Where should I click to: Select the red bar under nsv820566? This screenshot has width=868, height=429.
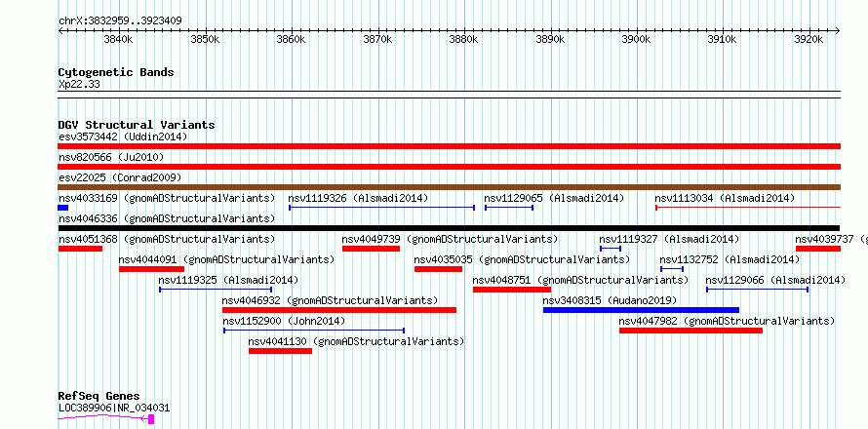(449, 167)
